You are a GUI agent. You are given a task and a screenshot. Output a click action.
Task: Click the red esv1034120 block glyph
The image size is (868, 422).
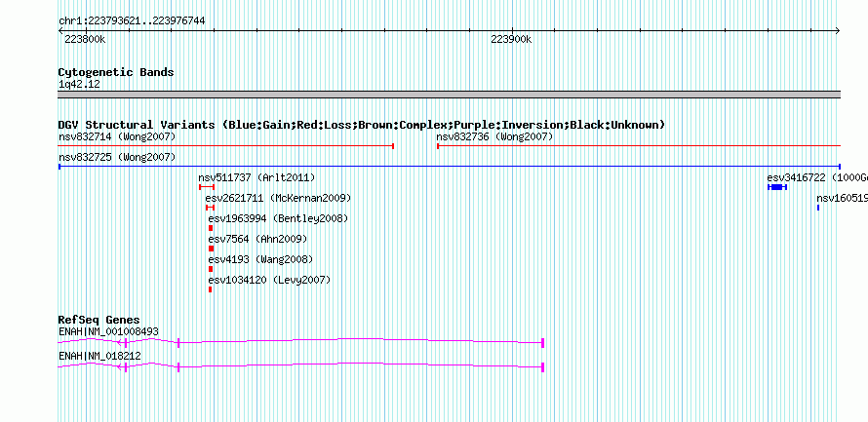coord(210,289)
